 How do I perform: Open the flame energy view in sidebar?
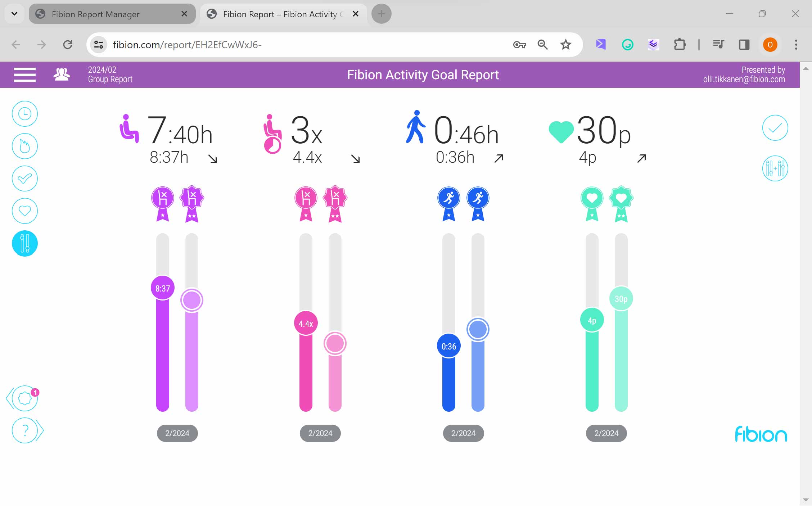25,146
